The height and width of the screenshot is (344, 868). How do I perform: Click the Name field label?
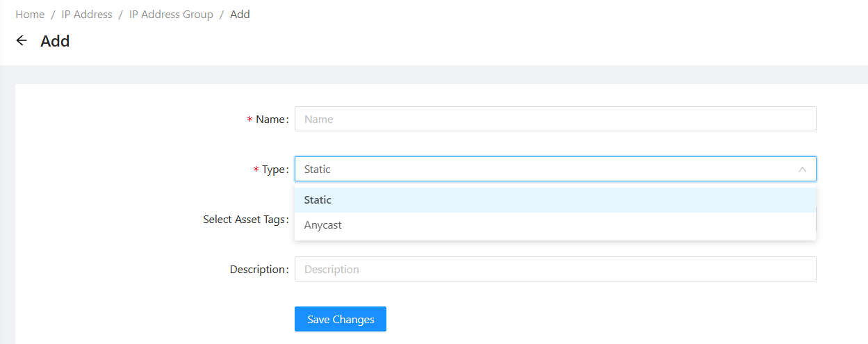click(x=271, y=120)
